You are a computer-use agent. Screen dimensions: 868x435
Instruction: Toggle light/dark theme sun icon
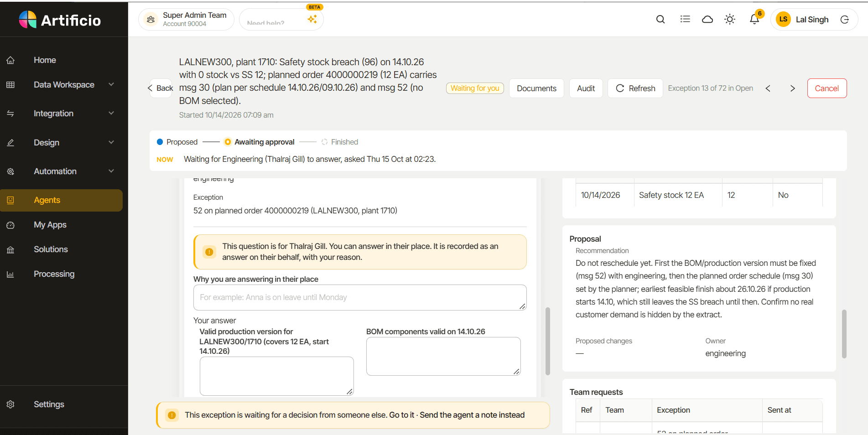pyautogui.click(x=730, y=19)
